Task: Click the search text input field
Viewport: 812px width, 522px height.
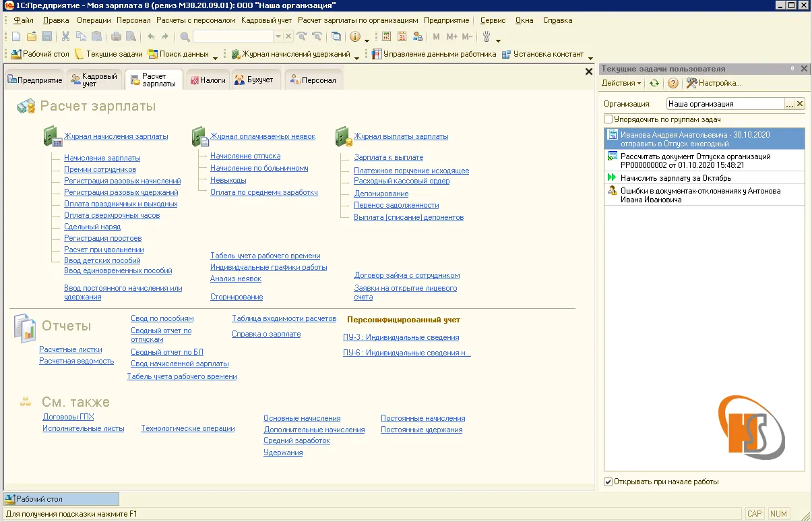Action: pyautogui.click(x=233, y=36)
